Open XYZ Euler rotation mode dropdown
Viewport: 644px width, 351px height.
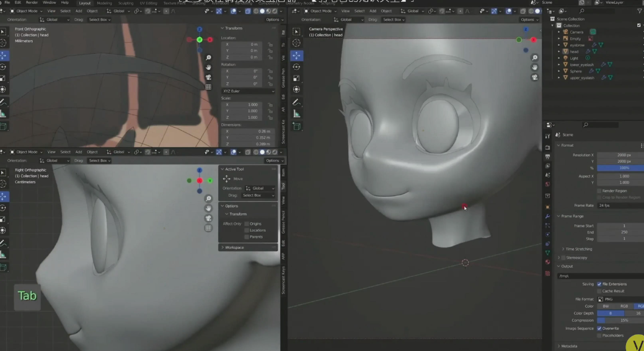[248, 91]
